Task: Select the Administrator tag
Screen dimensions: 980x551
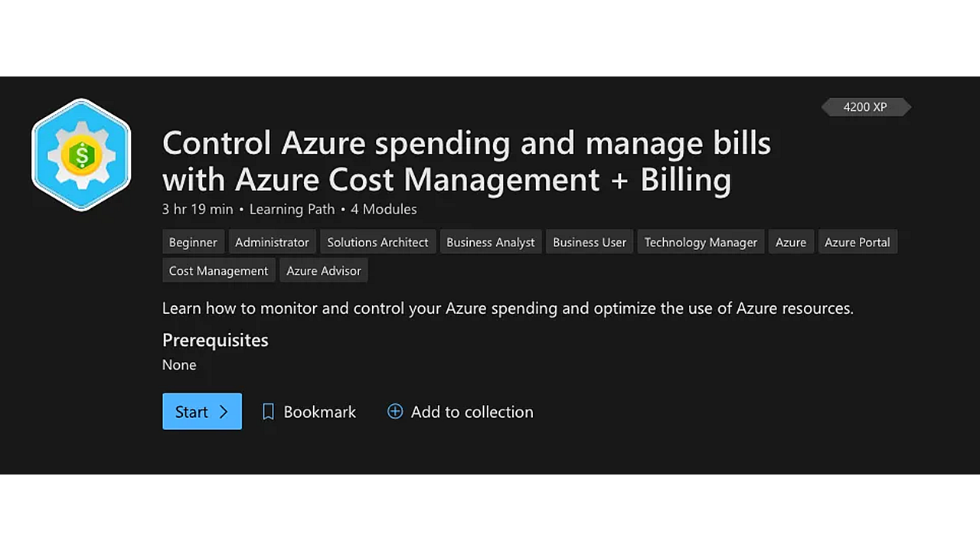Action: pyautogui.click(x=272, y=242)
